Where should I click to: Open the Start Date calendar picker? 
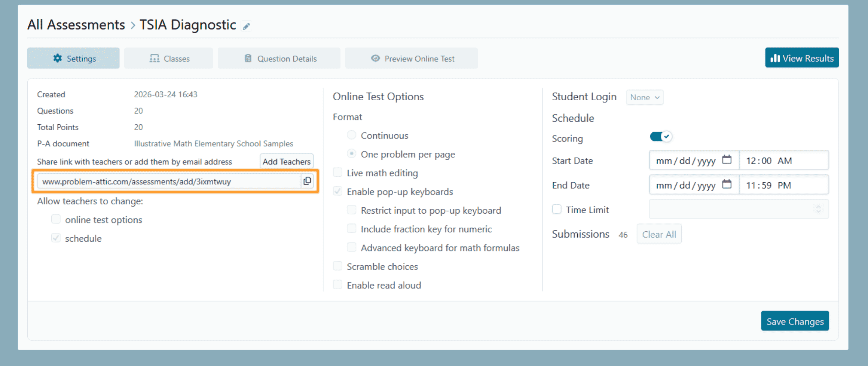point(727,160)
